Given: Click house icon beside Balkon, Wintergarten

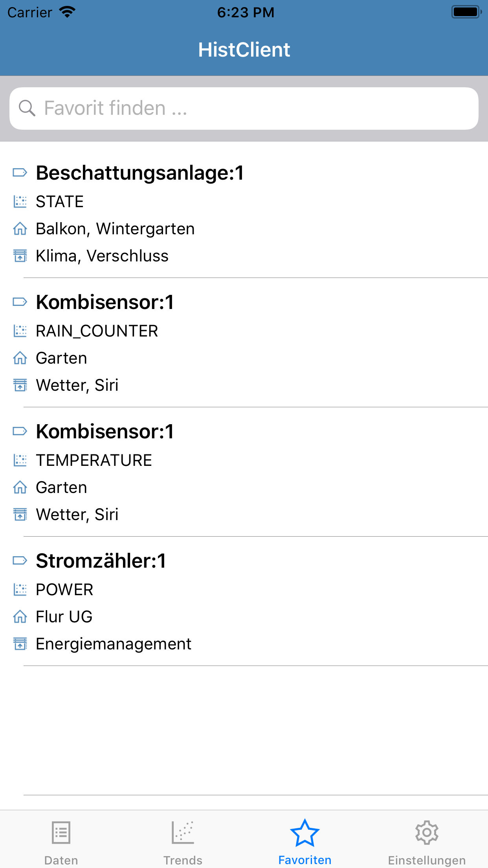Looking at the screenshot, I should pyautogui.click(x=20, y=228).
